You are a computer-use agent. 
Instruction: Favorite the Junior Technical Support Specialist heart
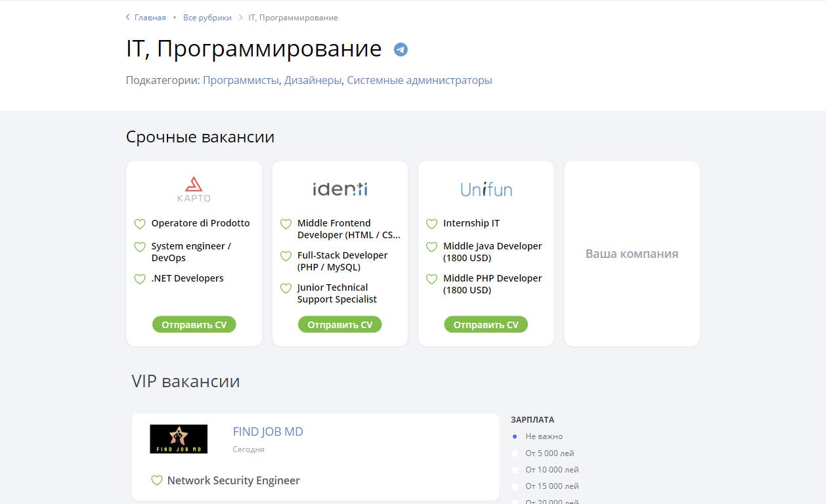point(286,288)
